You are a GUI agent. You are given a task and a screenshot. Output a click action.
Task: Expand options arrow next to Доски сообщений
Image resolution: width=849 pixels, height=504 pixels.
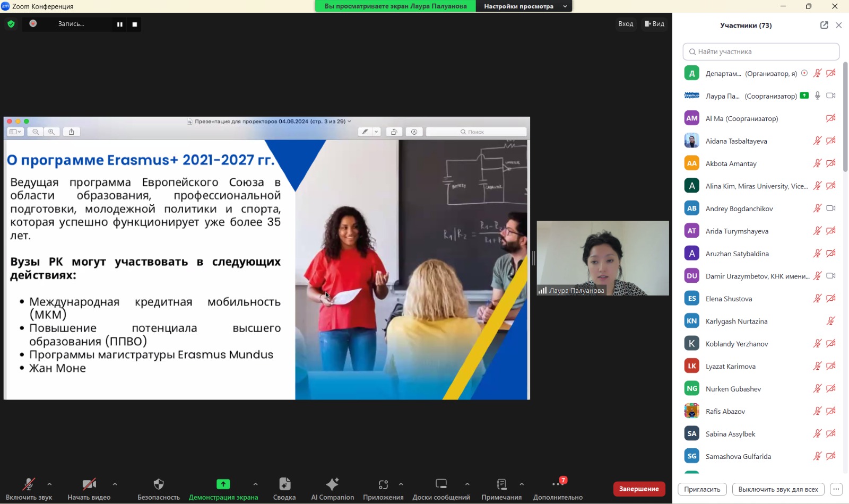(x=467, y=484)
